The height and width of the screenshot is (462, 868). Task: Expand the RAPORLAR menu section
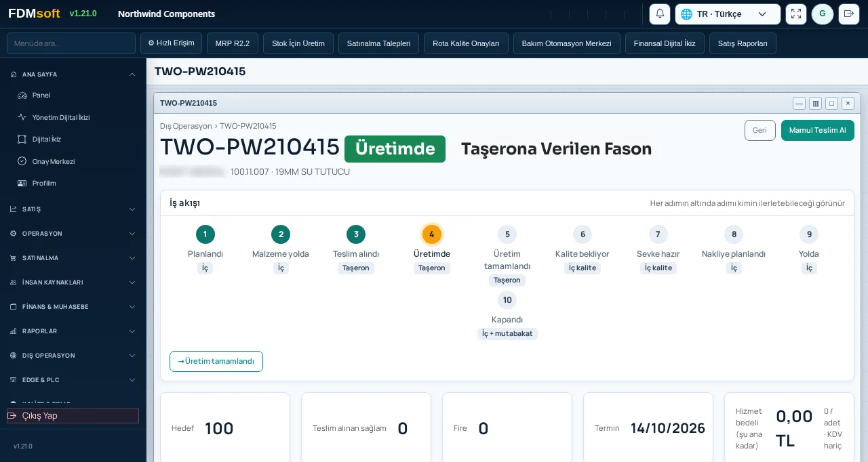[73, 331]
